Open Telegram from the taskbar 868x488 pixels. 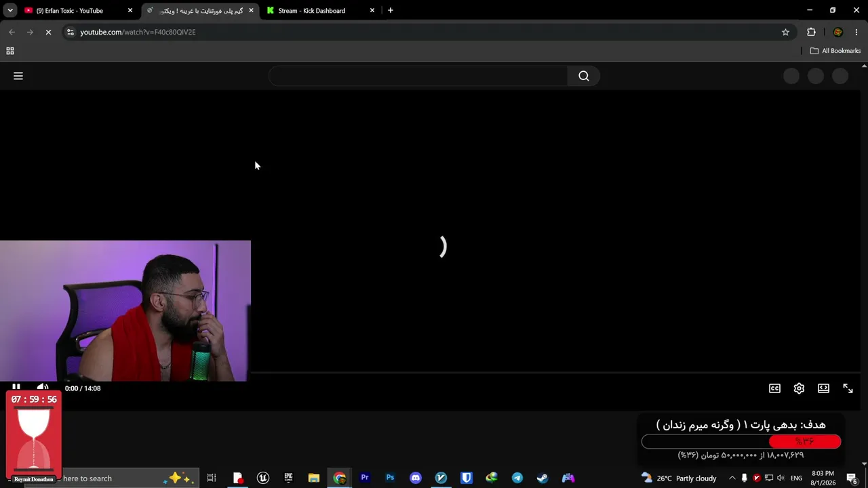coord(517,478)
